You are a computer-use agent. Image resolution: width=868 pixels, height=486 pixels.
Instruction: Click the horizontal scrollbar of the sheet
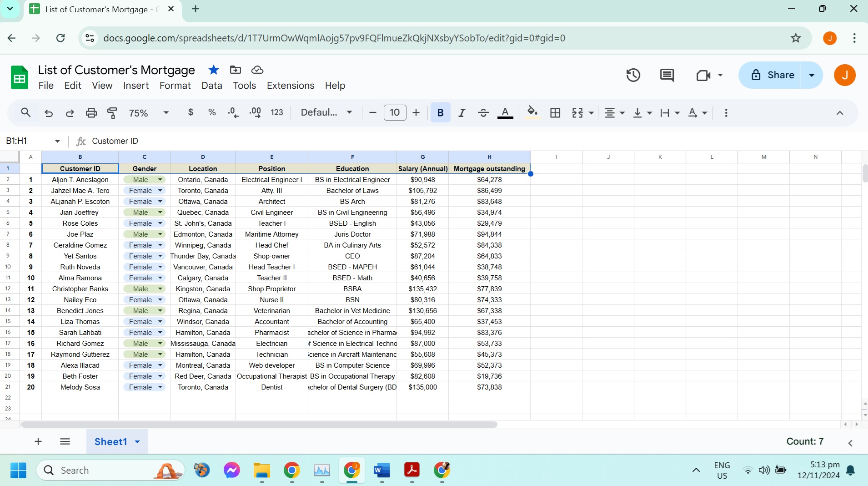coord(259,425)
